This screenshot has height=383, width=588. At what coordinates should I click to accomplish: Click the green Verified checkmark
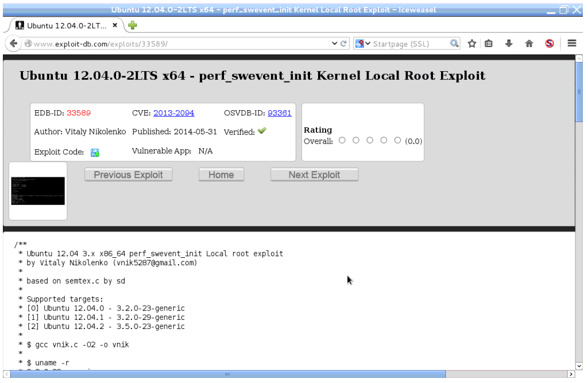coord(262,130)
